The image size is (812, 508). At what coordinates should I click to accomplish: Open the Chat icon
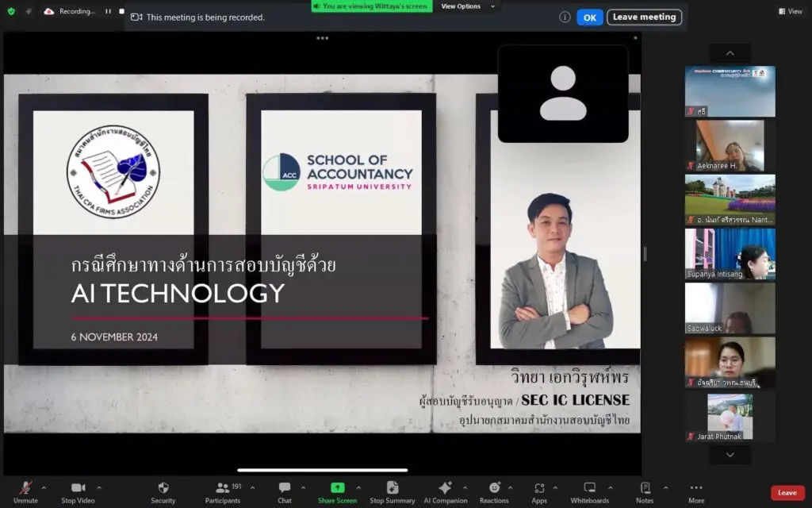pyautogui.click(x=285, y=488)
